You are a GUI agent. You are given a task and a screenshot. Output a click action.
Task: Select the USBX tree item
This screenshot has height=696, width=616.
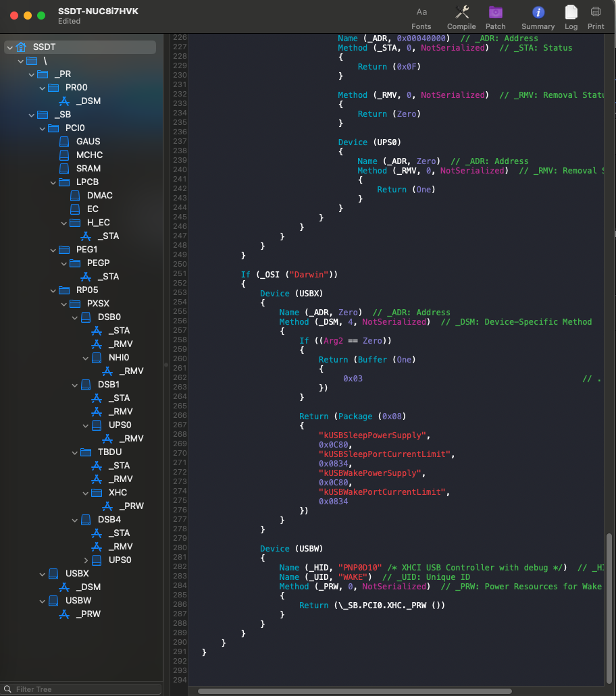pos(77,574)
